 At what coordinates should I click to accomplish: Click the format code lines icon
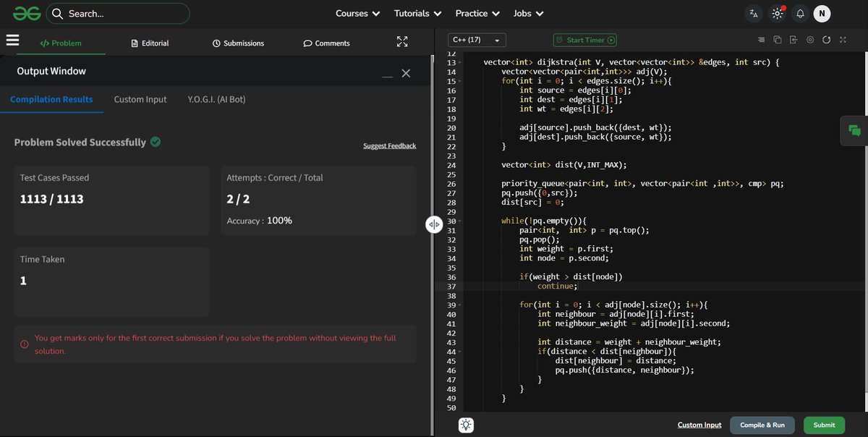coord(761,40)
